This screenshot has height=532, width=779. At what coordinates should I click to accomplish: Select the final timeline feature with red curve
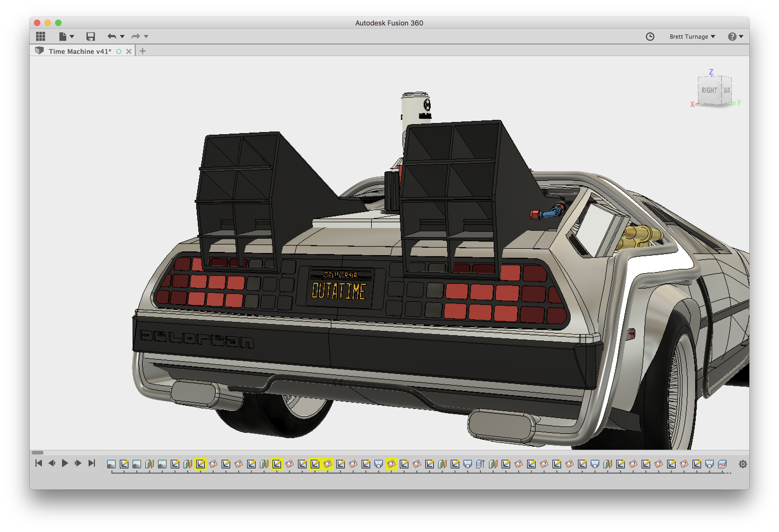click(722, 464)
